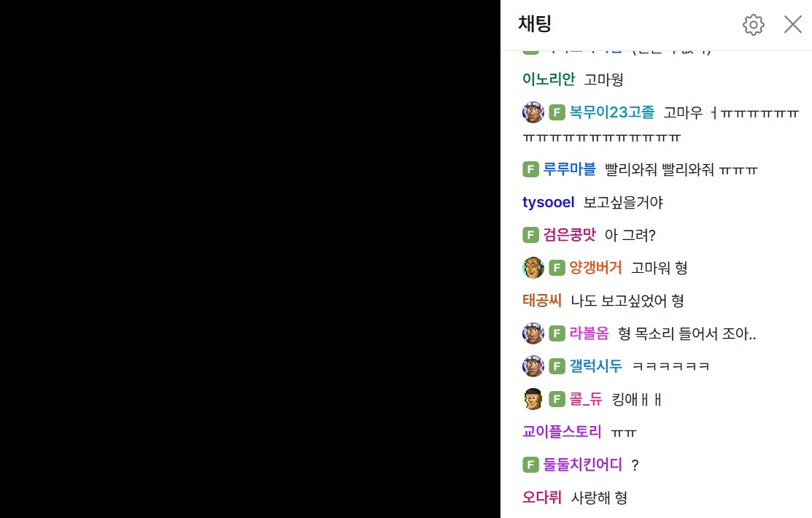Click 양갱버거's profile avatar
Viewport: 812px width, 518px height.
coord(533,268)
